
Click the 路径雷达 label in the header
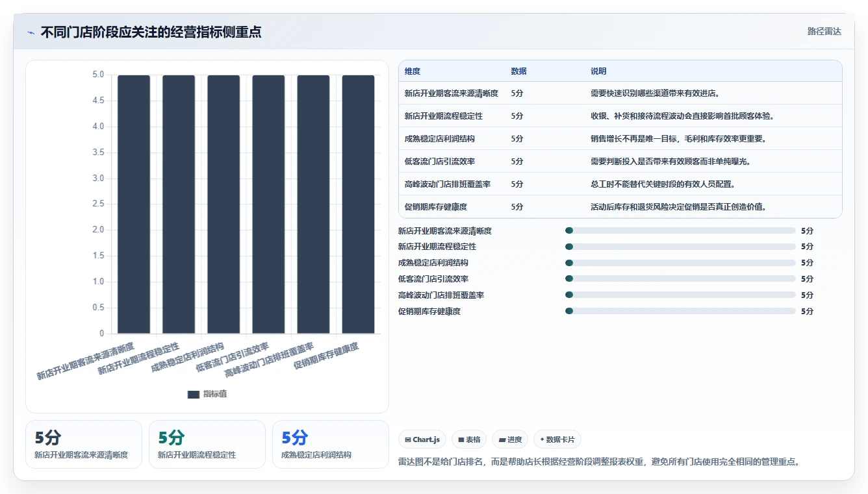click(824, 31)
